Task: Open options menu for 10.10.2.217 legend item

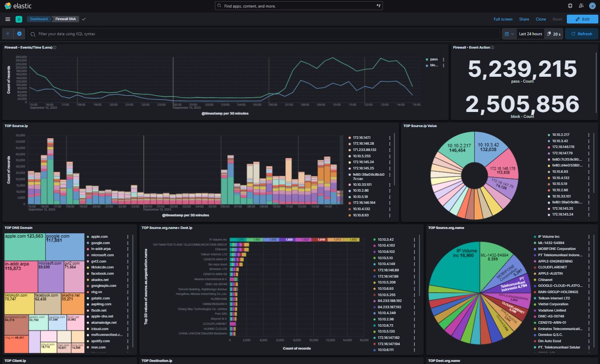Action: (589, 135)
